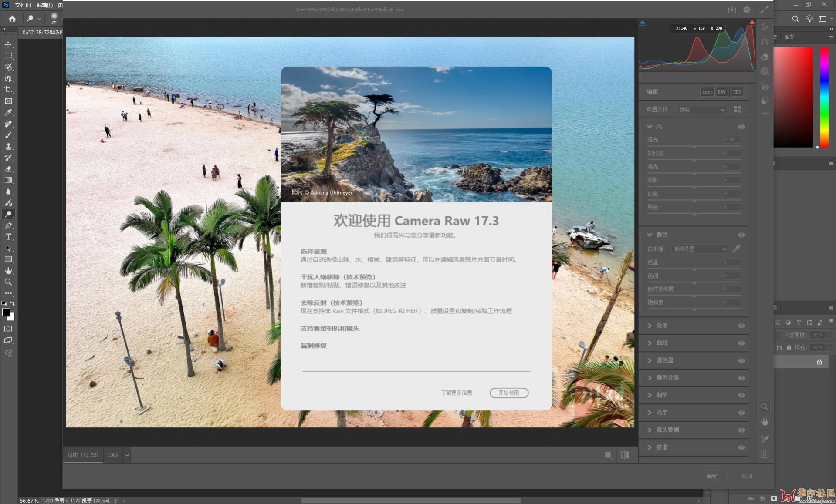Click the 100% zoom option
This screenshot has height=504, width=836.
click(x=113, y=455)
